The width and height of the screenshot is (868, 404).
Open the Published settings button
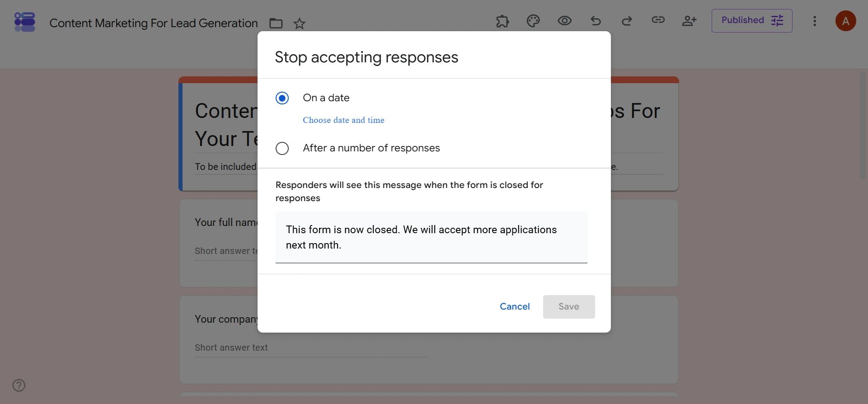752,21
